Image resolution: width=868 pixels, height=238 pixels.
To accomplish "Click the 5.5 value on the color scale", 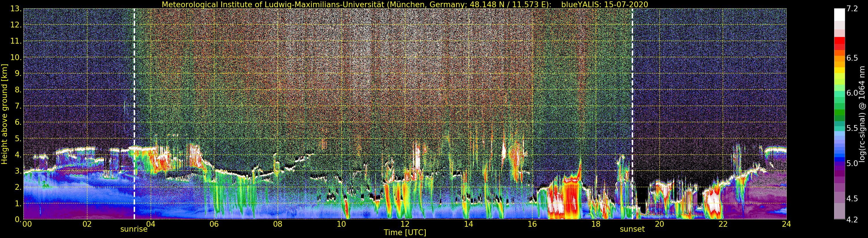I will [852, 128].
